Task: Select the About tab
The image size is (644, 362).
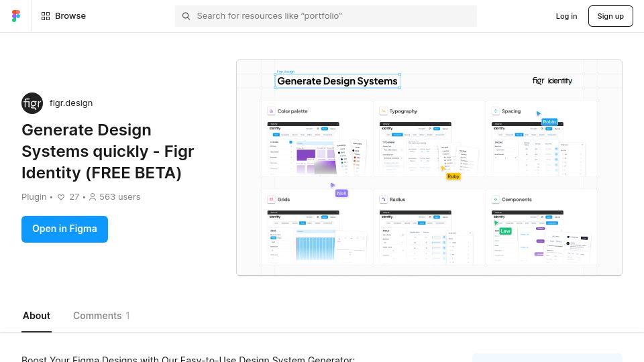Action: coord(36,316)
